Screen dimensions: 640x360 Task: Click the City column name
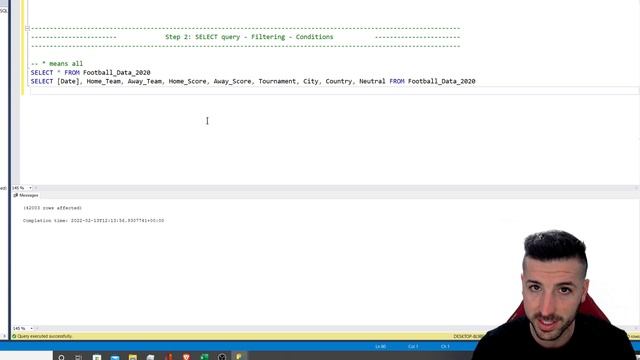click(x=311, y=81)
